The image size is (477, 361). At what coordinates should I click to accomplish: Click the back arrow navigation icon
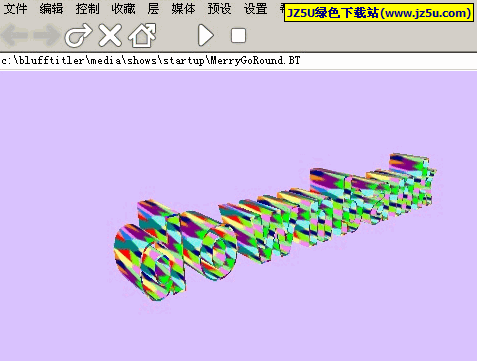14,35
